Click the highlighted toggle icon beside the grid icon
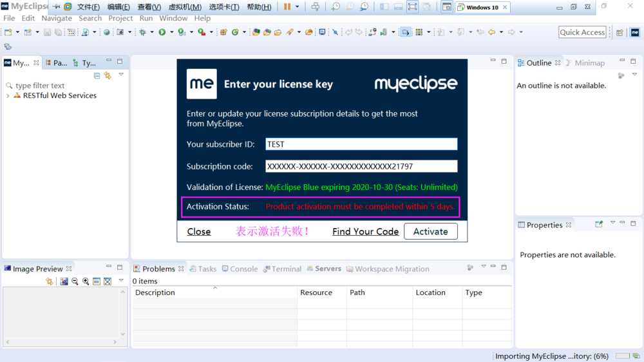Screen dimensions: 644x362 click(x=405, y=32)
